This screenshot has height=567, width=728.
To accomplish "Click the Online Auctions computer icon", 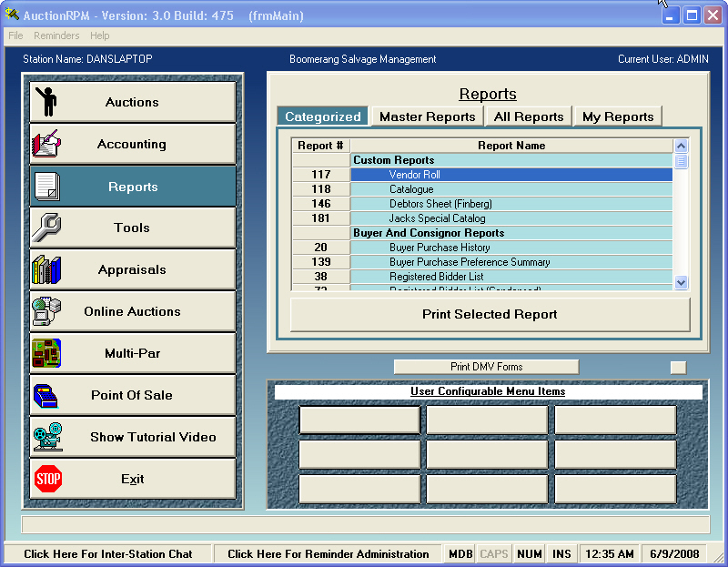I will click(x=46, y=311).
